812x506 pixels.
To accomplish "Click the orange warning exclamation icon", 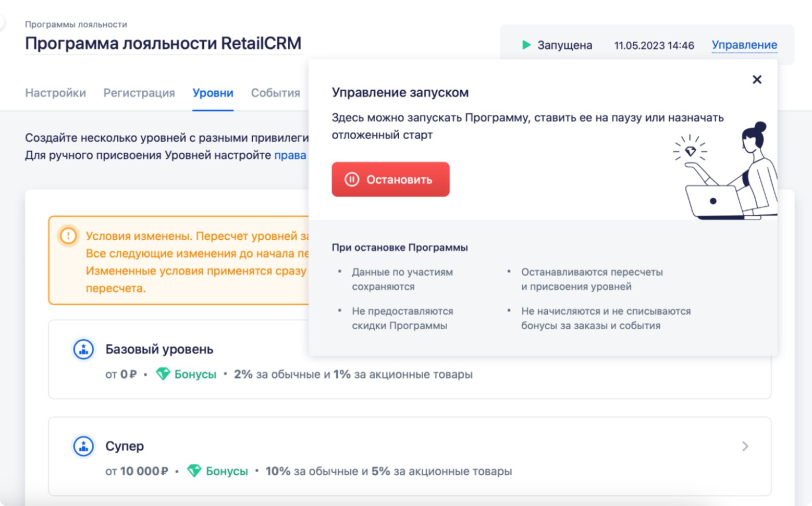I will [68, 236].
